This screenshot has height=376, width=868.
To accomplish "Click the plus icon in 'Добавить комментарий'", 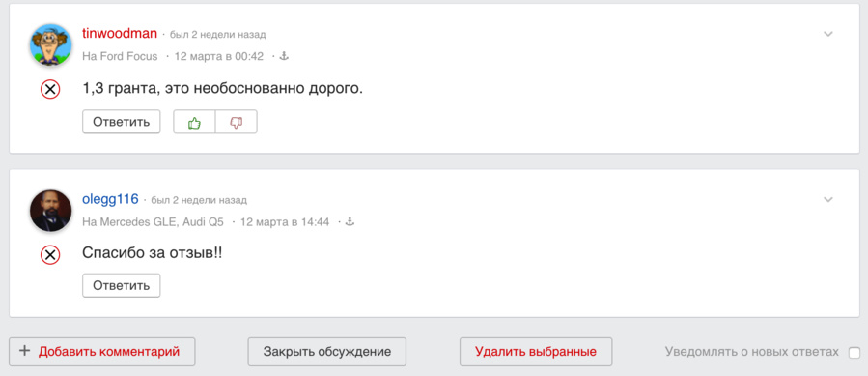I will pos(24,351).
